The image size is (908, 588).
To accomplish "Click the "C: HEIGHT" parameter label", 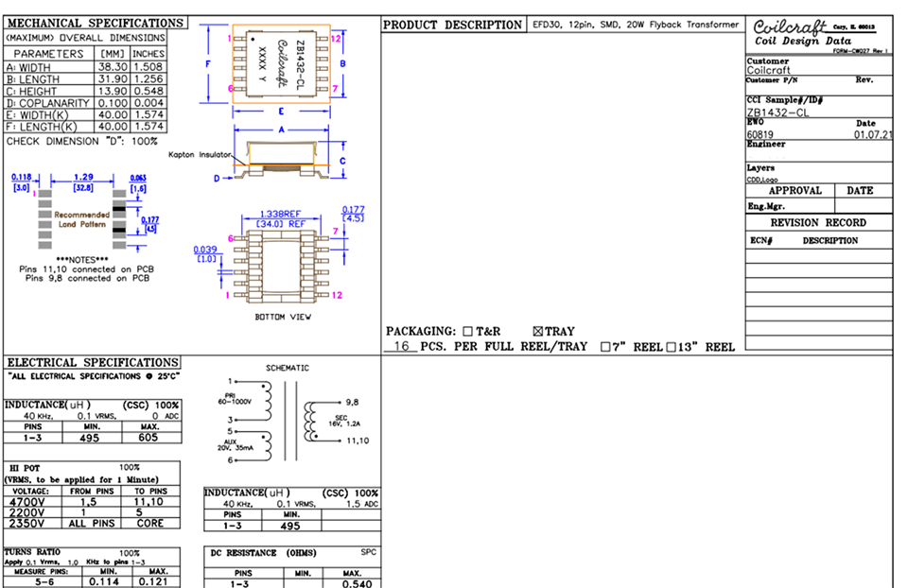I will 31,92.
